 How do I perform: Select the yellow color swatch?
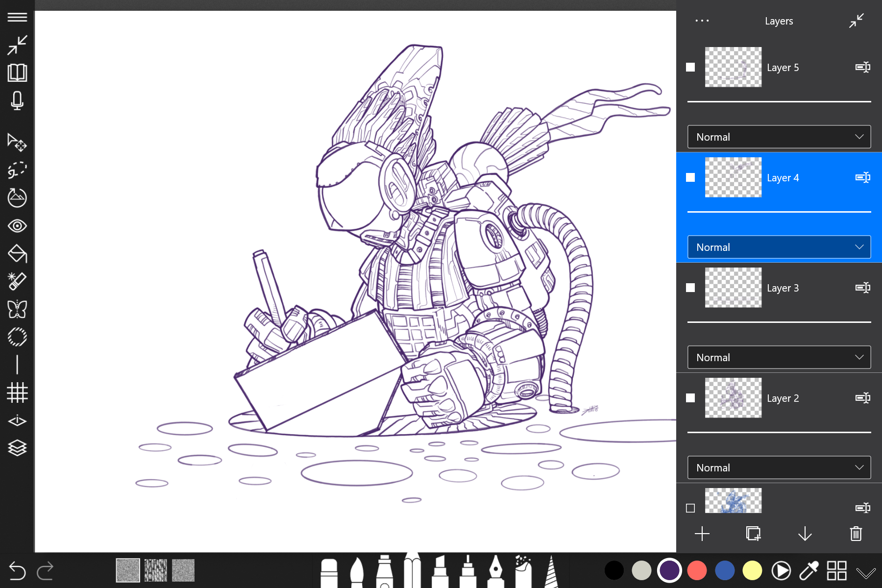click(752, 570)
